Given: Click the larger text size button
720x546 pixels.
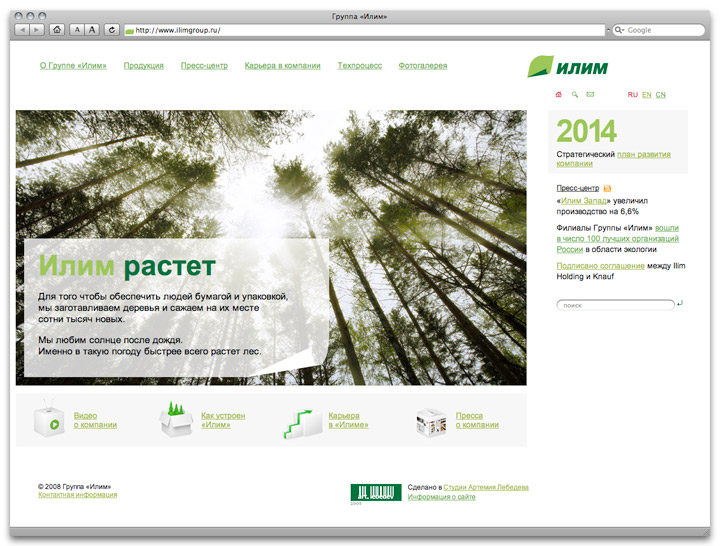Looking at the screenshot, I should click(92, 30).
